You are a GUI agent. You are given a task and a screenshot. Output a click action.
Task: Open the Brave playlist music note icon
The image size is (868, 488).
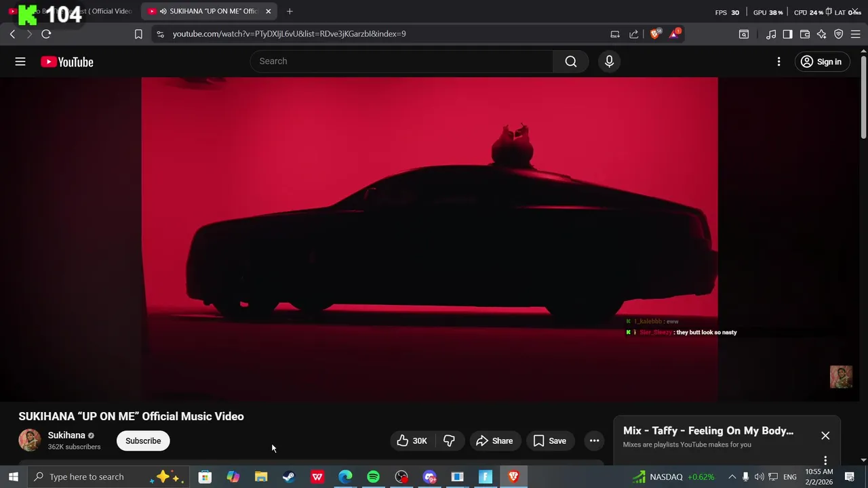771,34
